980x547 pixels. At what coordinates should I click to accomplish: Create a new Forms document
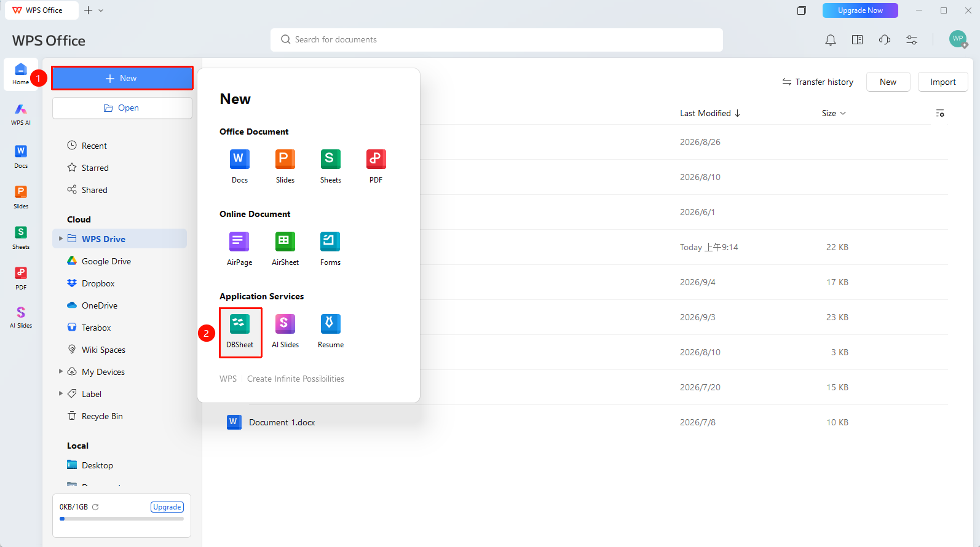[x=330, y=248]
